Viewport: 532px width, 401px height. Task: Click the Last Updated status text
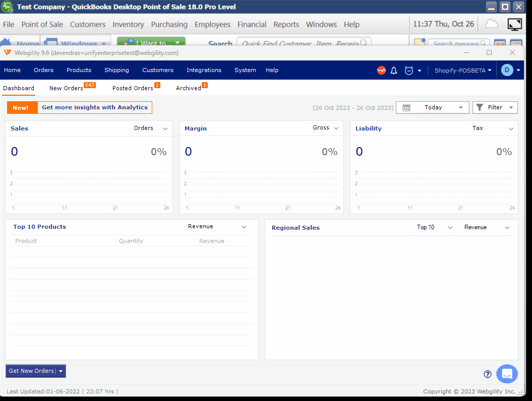[x=62, y=391]
